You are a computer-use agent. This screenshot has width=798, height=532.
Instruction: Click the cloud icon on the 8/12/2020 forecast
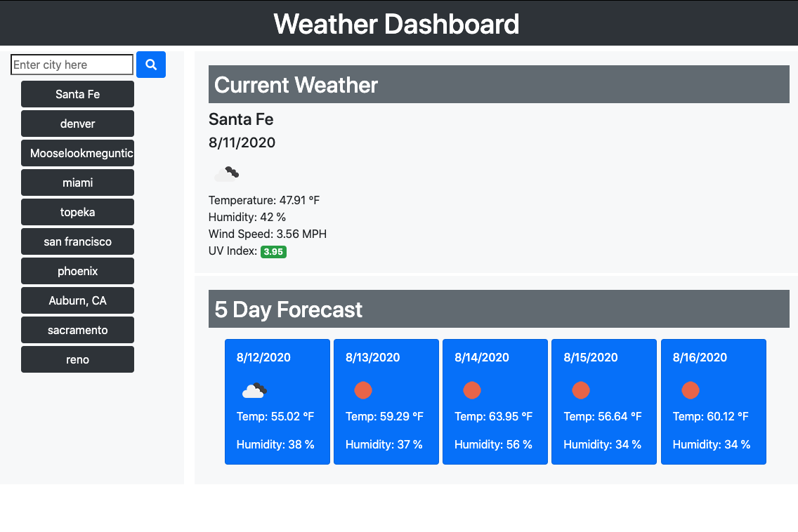[x=254, y=390]
